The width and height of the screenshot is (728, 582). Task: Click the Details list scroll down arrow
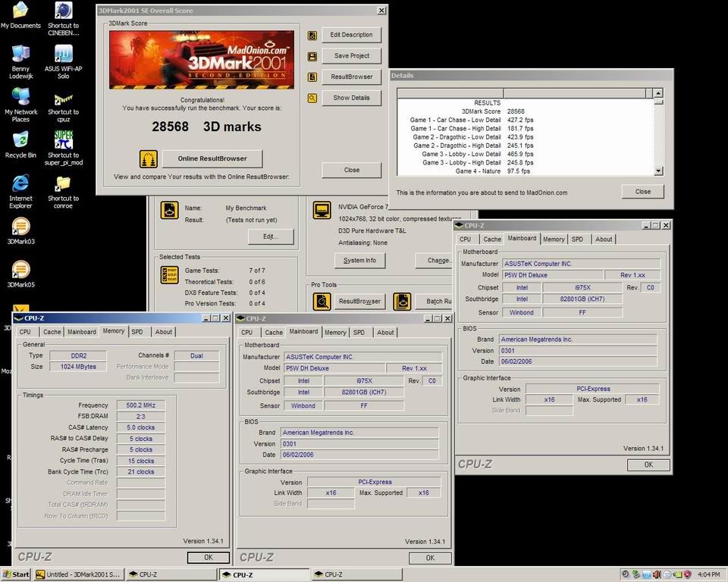coord(658,171)
